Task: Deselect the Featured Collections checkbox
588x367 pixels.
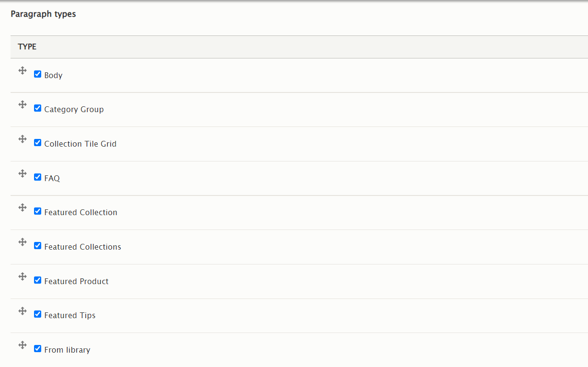Action: pyautogui.click(x=38, y=246)
